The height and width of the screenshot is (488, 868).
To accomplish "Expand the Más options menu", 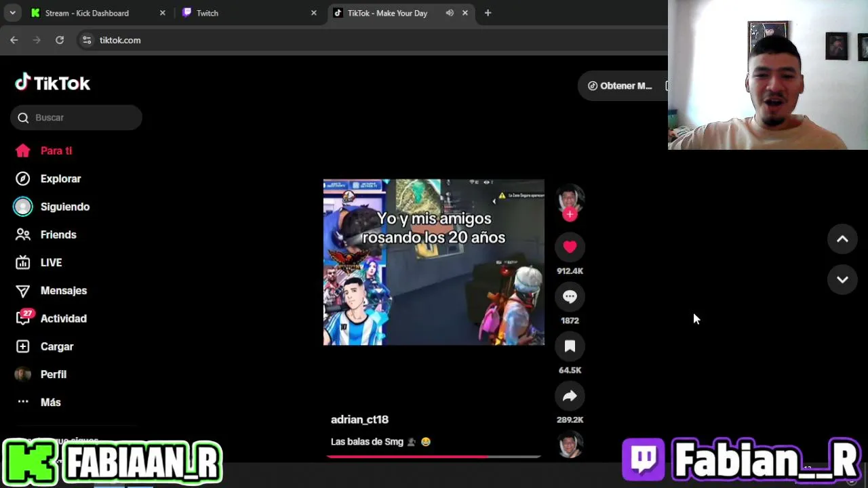I will click(x=39, y=402).
